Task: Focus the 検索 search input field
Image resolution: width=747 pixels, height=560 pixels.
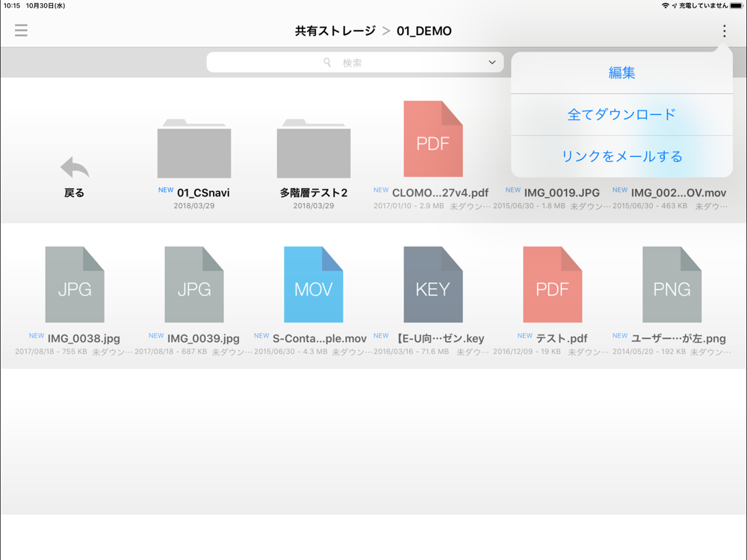Action: pos(355,63)
